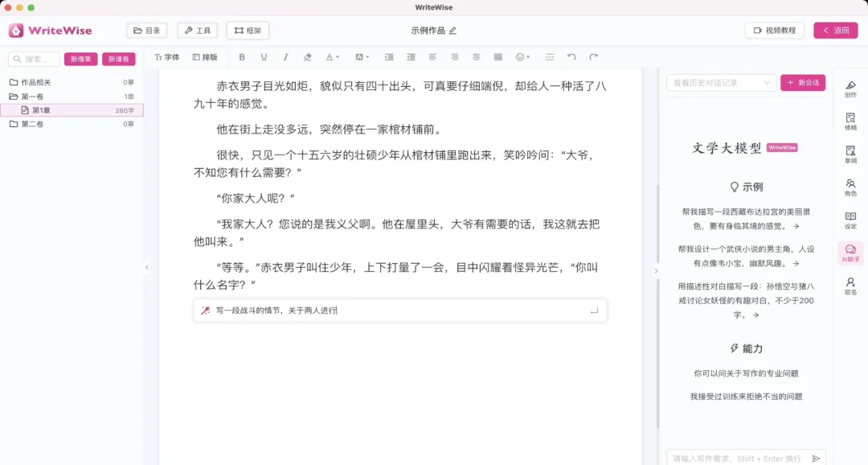The image size is (868, 465).
Task: Click the 新增章 button
Action: click(x=81, y=59)
